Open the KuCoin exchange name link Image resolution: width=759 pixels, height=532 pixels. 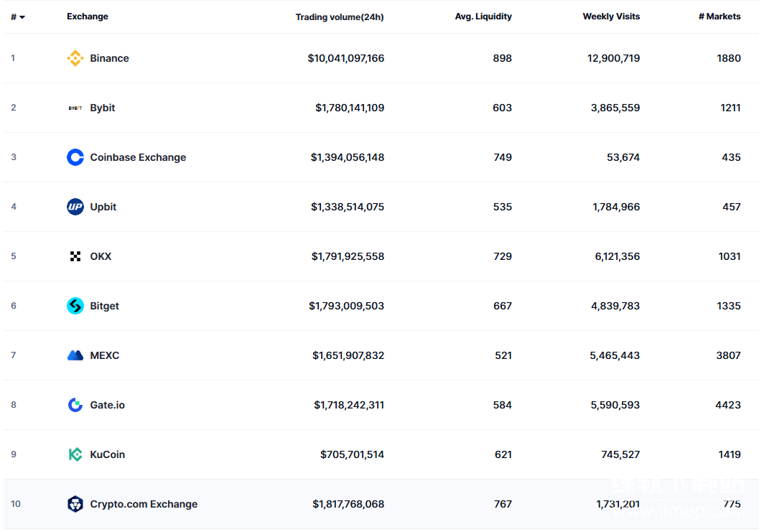click(x=107, y=455)
